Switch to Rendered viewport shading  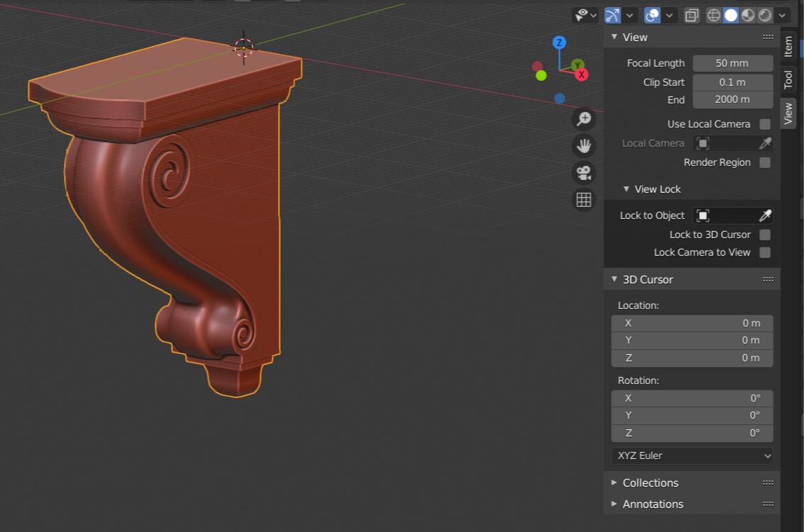coord(764,16)
